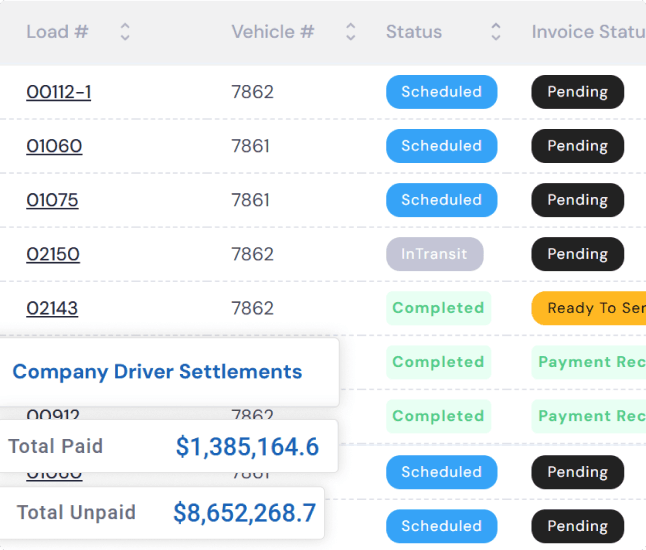
Task: Click Total Unpaid amount $8,652,268.7
Action: click(x=244, y=513)
